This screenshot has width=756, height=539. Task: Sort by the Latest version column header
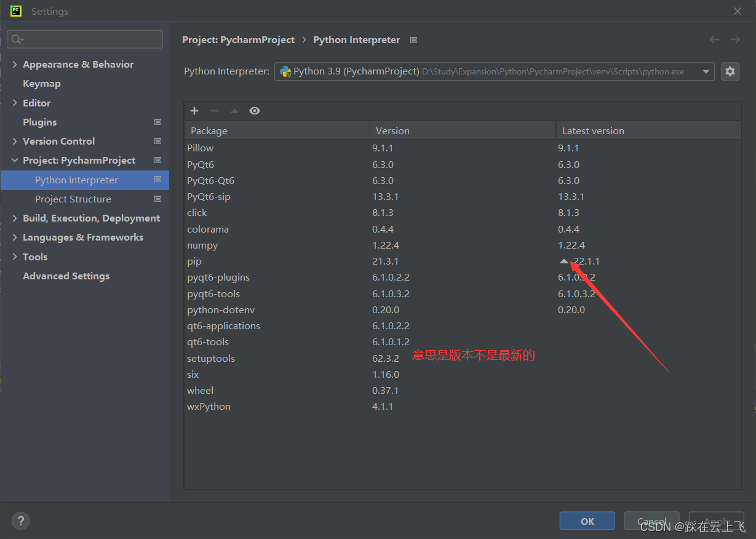point(648,130)
